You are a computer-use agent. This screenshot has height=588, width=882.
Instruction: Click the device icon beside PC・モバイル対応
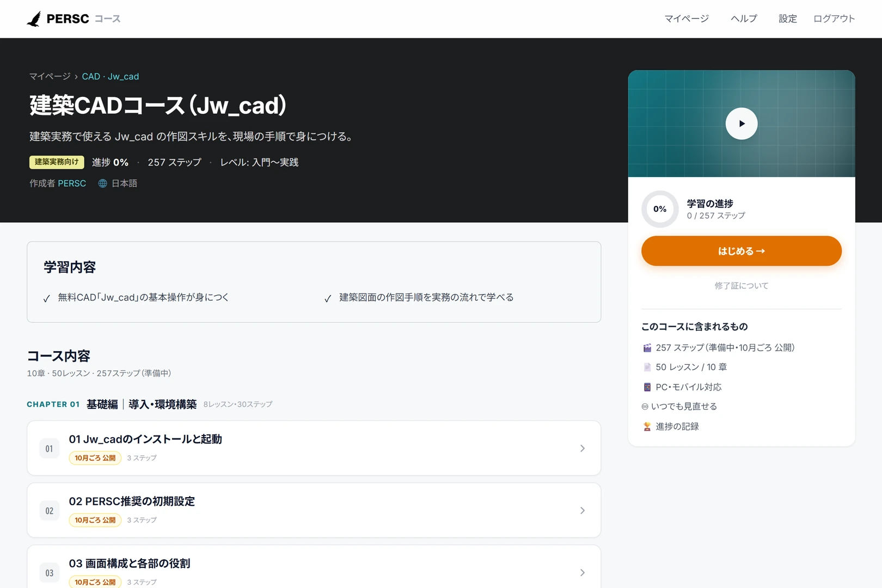coord(647,387)
